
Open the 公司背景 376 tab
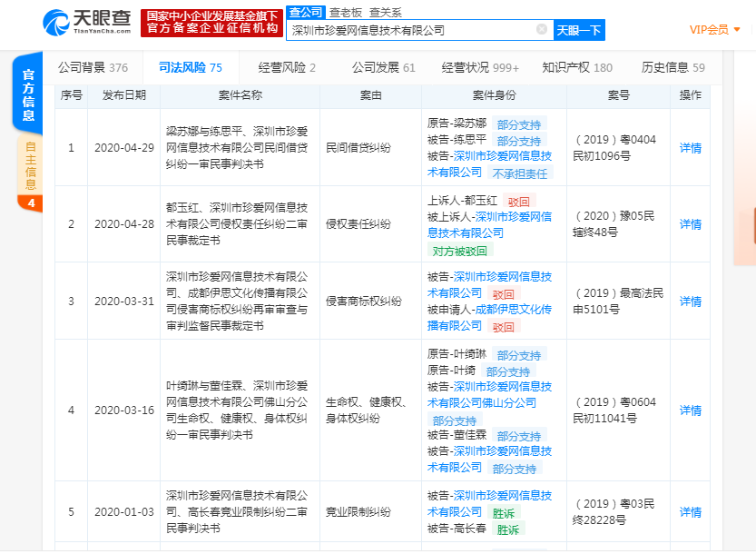click(x=93, y=67)
